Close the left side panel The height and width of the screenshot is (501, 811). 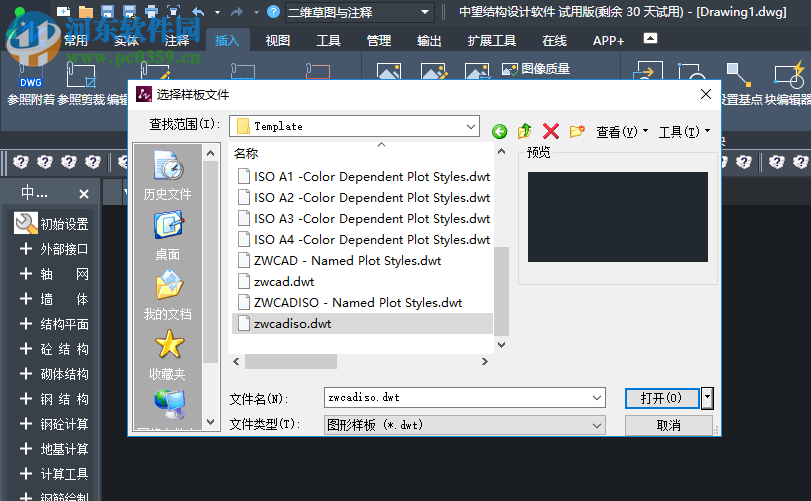84,194
